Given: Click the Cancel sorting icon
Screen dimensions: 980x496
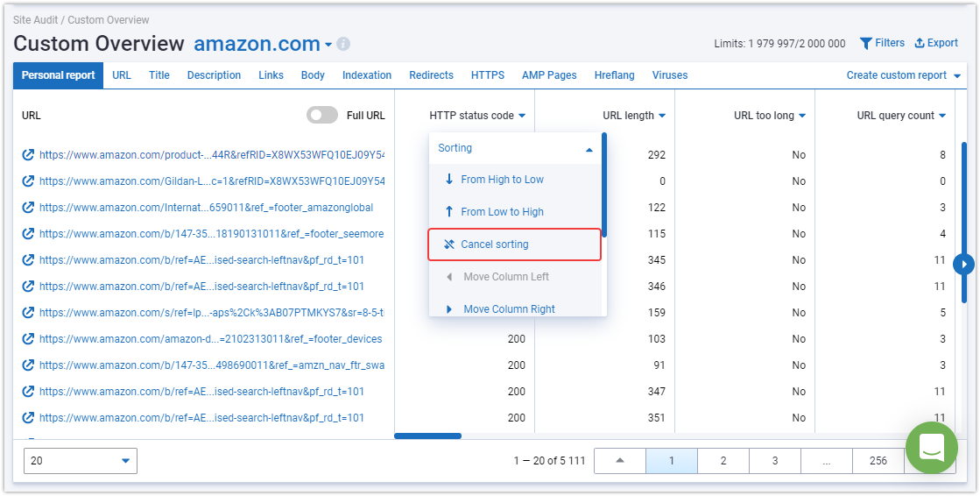Looking at the screenshot, I should coord(448,244).
